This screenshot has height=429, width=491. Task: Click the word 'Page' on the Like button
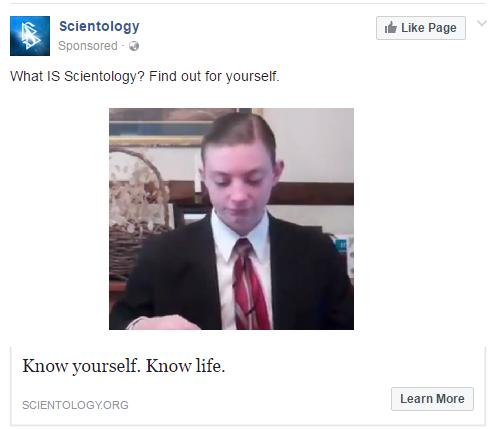442,28
